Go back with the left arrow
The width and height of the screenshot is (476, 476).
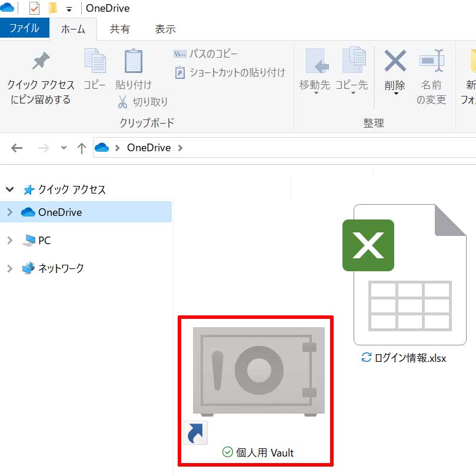pos(16,148)
